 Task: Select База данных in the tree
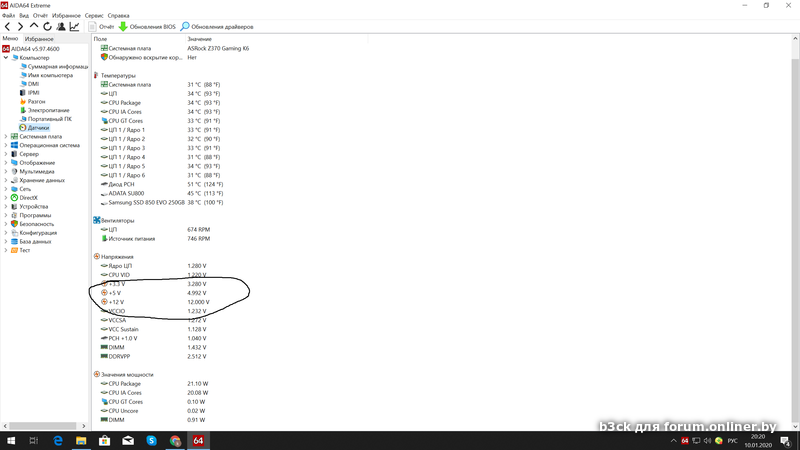point(31,241)
